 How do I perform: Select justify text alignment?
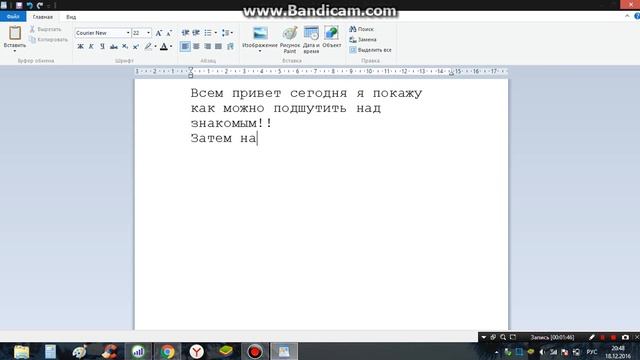pos(218,47)
